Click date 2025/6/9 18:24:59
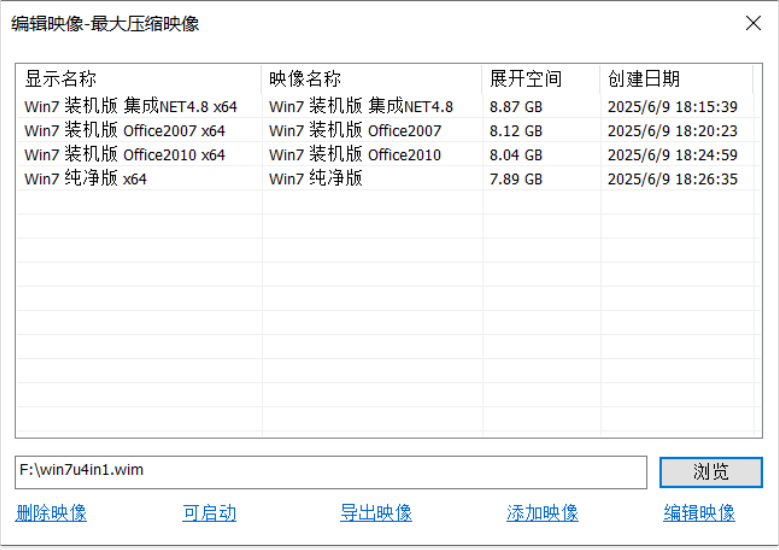 click(x=673, y=155)
